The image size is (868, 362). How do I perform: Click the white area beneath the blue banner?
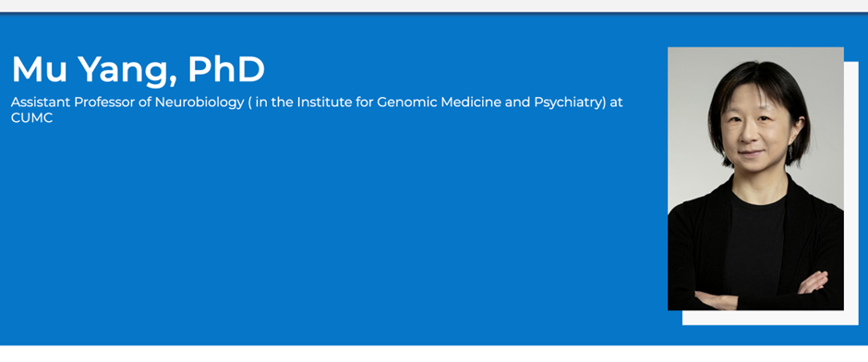click(434, 354)
